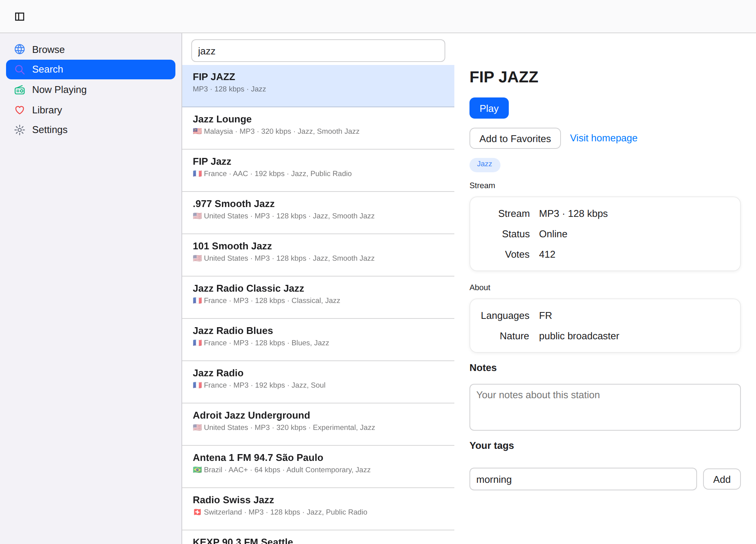This screenshot has height=544, width=756.
Task: Click the Jazz tag chip
Action: (485, 164)
